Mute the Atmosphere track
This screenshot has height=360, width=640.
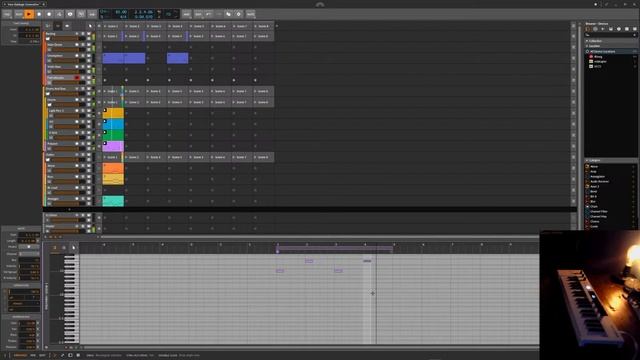[89, 56]
